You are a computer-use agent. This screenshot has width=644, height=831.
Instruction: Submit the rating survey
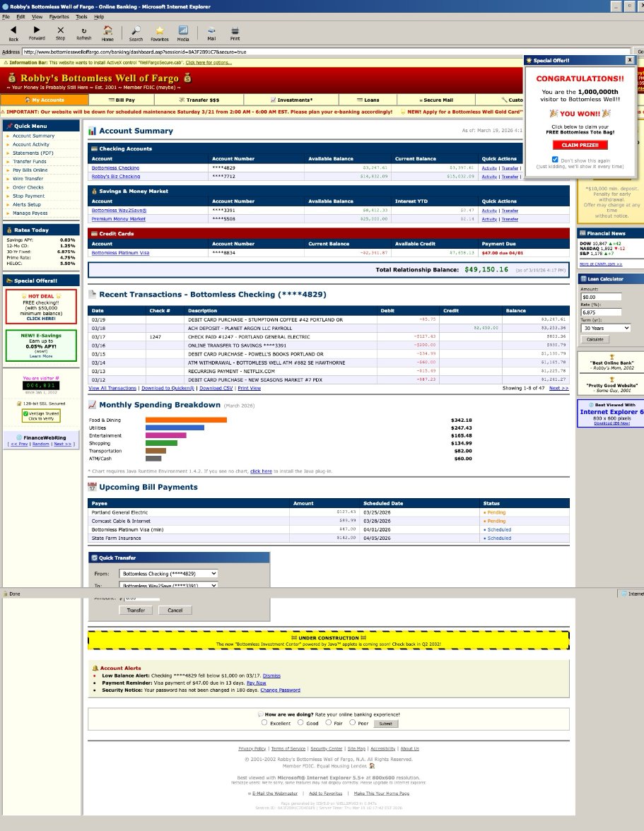tap(386, 724)
